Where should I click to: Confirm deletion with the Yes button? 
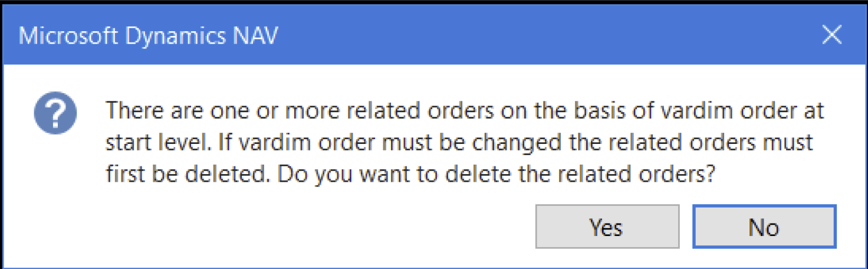click(x=607, y=227)
